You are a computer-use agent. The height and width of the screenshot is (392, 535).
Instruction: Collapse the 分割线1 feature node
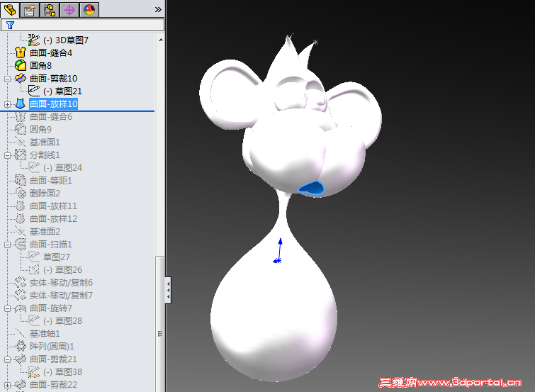tap(7, 155)
